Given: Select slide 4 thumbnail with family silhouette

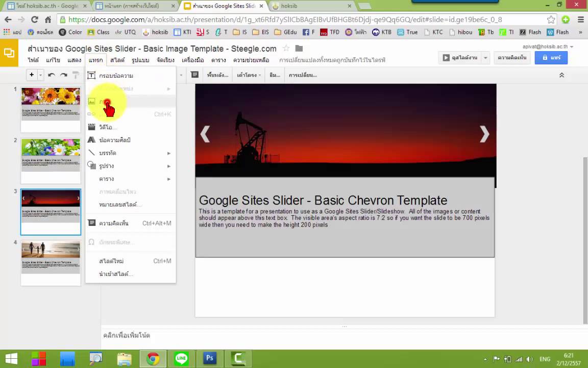Looking at the screenshot, I should [x=51, y=263].
